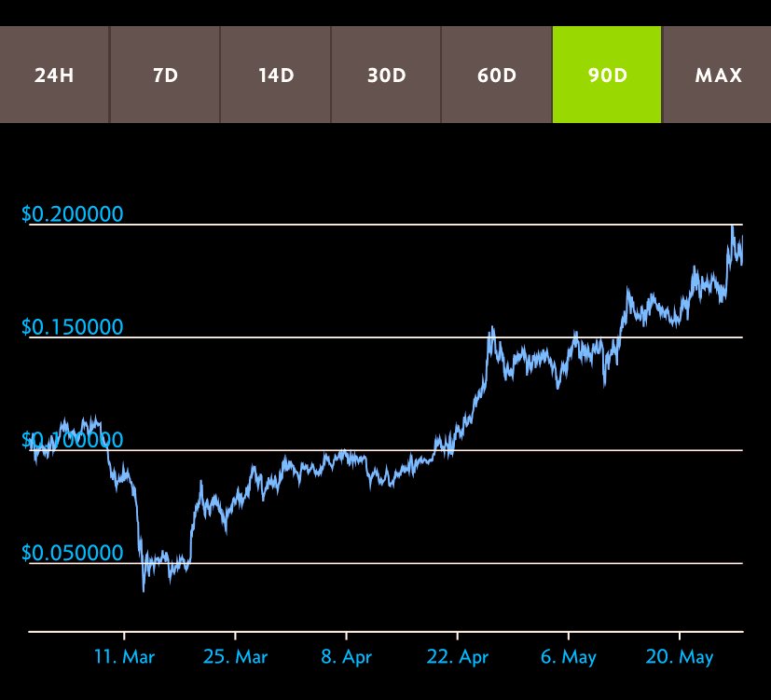
Task: Click the $0.150000 price axis label
Action: pos(73,327)
